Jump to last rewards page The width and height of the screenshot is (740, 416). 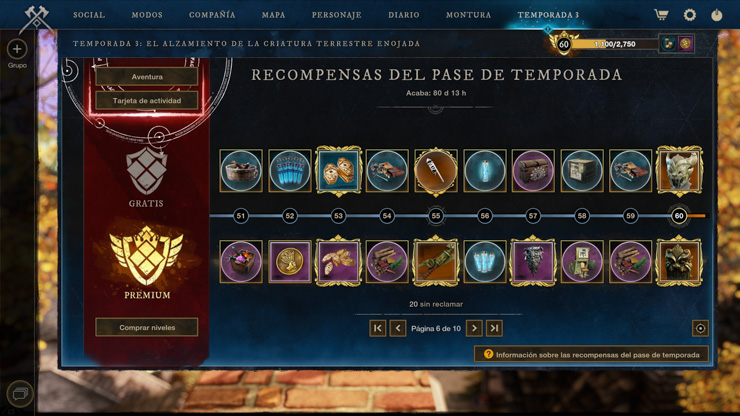tap(494, 328)
